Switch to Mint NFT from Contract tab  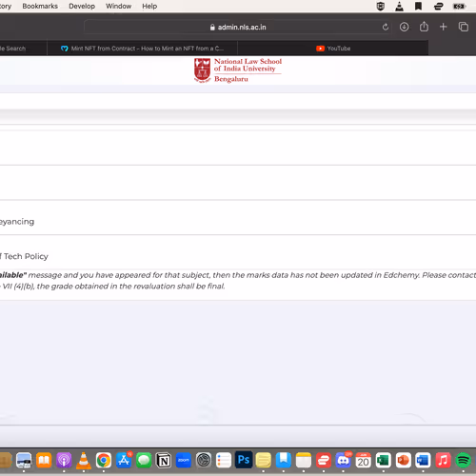point(142,49)
